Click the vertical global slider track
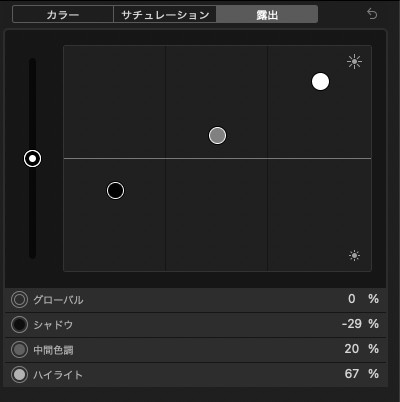Screen dimensions: 400x402 pyautogui.click(x=32, y=158)
